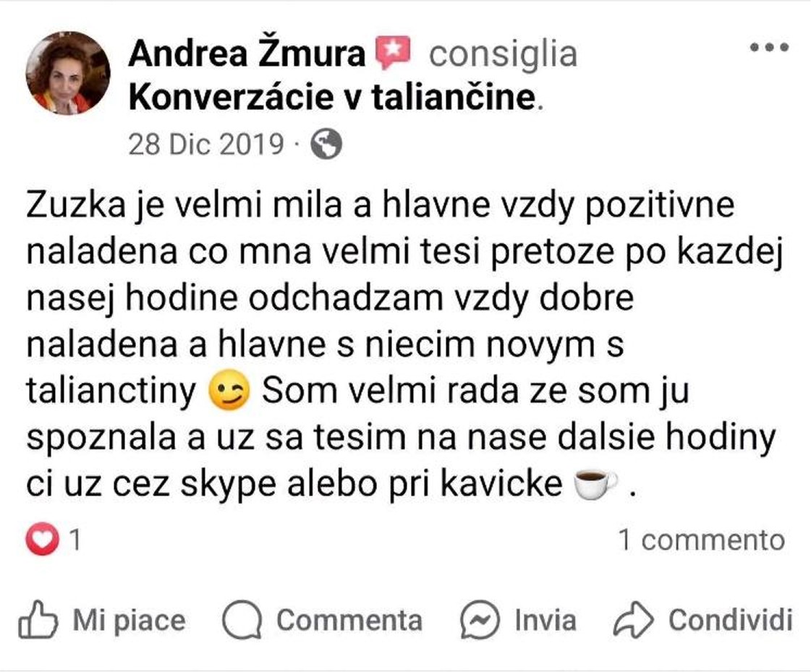This screenshot has width=811, height=672.
Task: Click the Messenger send icon
Action: [x=480, y=620]
